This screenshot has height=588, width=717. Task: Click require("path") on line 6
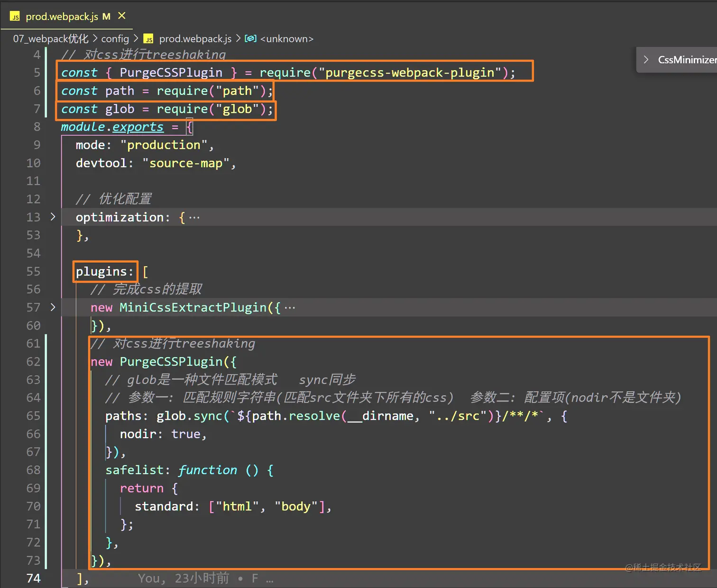(211, 91)
